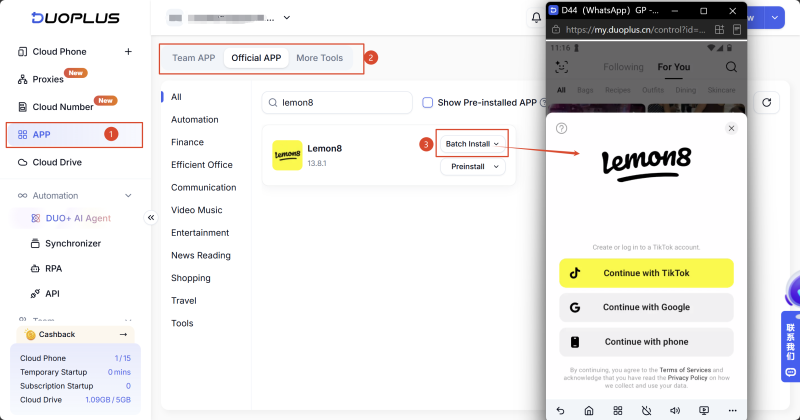Click the phone sidebar icon in address bar

pyautogui.click(x=736, y=30)
